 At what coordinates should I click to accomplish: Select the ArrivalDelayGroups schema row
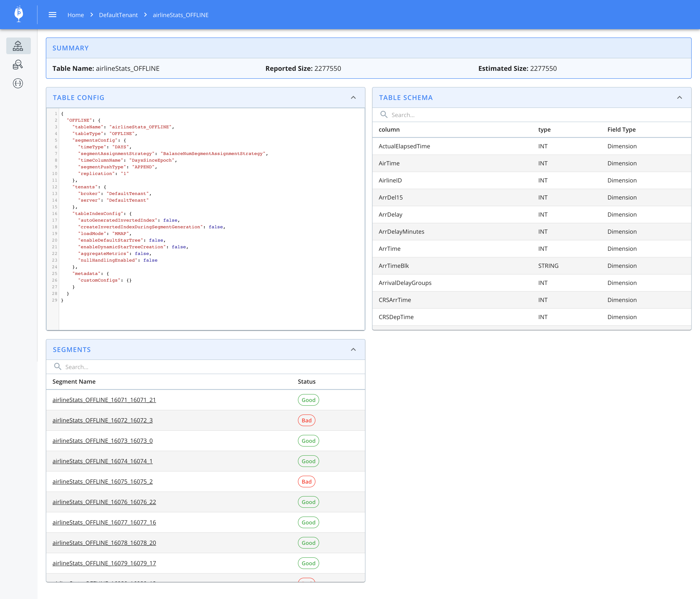point(531,283)
